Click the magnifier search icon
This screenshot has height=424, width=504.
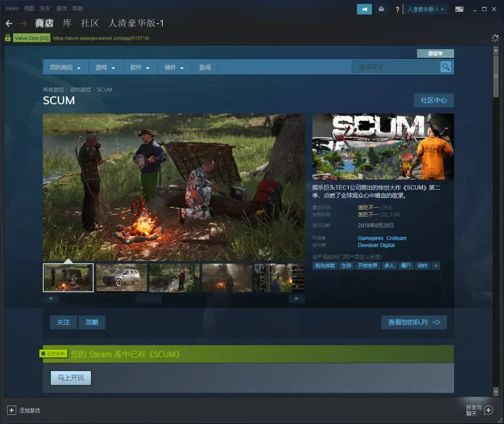pyautogui.click(x=446, y=67)
